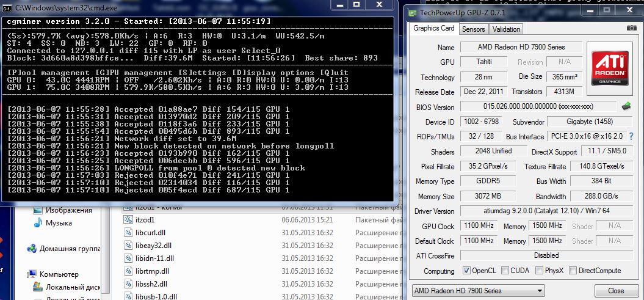Click the Subvendor field Gigabyte (1458)
The width and height of the screenshot is (644, 300).
(x=590, y=122)
